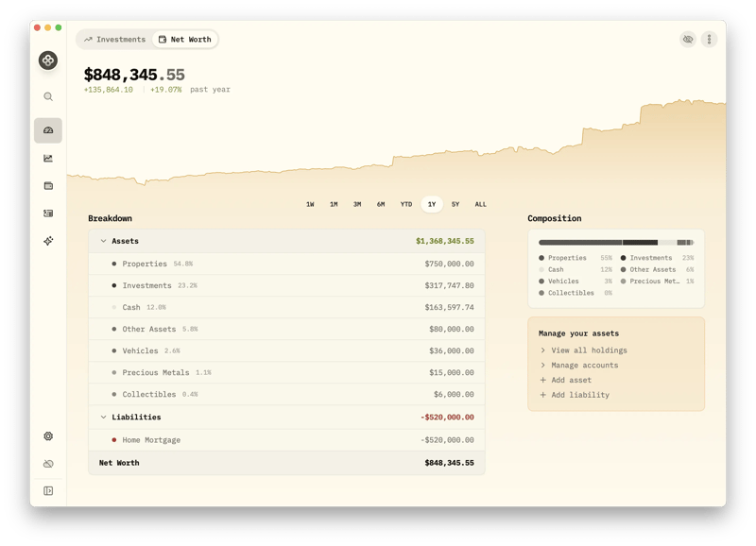Open the transactions inbox icon in sidebar
Viewport: 756px width, 546px height.
47,213
